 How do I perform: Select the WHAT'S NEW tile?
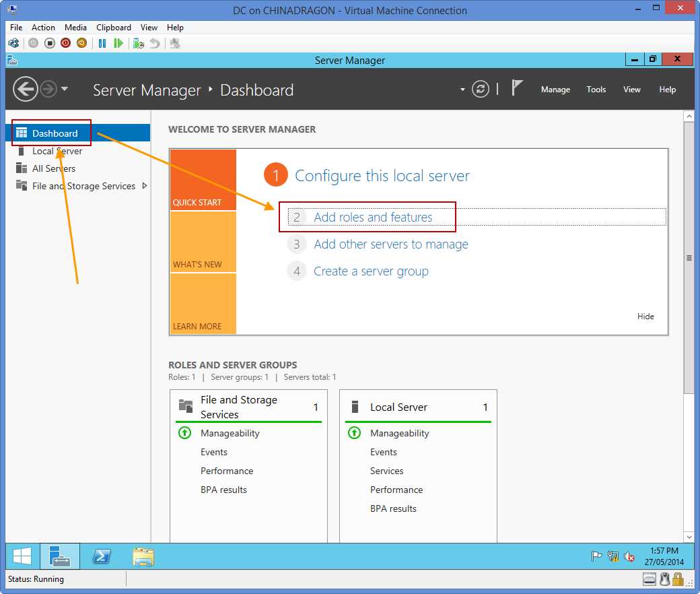tap(203, 242)
